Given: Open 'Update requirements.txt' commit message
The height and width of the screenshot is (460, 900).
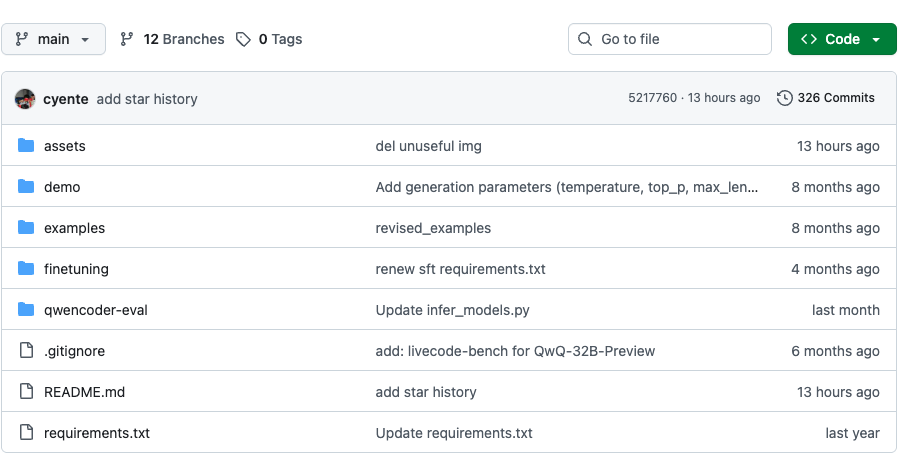Looking at the screenshot, I should (454, 433).
